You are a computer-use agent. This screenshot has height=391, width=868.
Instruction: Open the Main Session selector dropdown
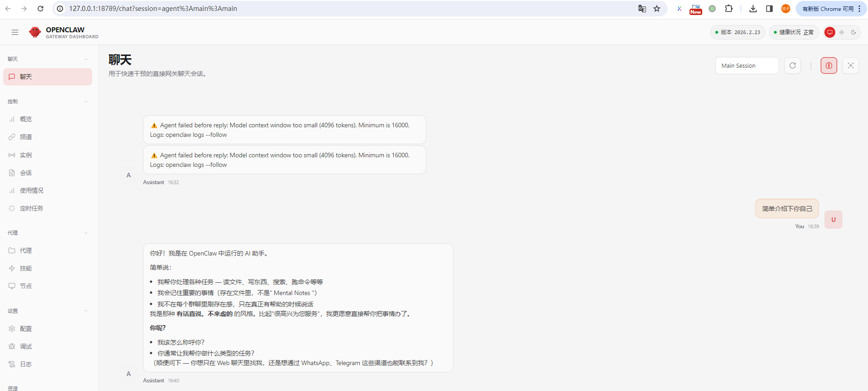click(x=747, y=65)
